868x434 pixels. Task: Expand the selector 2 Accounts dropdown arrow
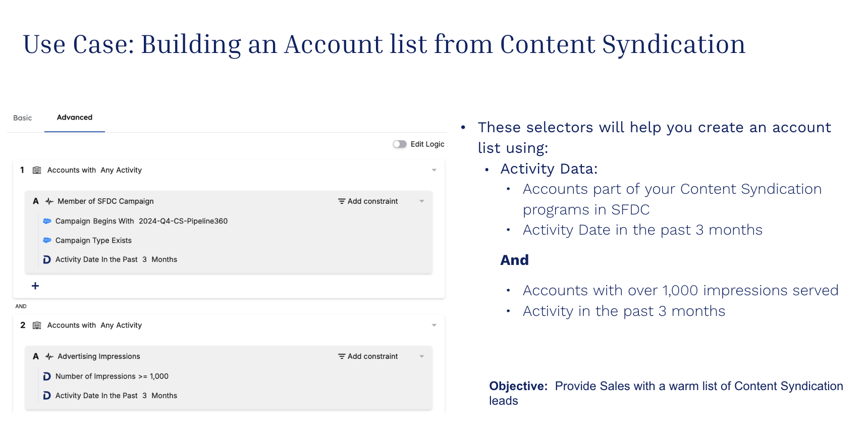coord(434,325)
